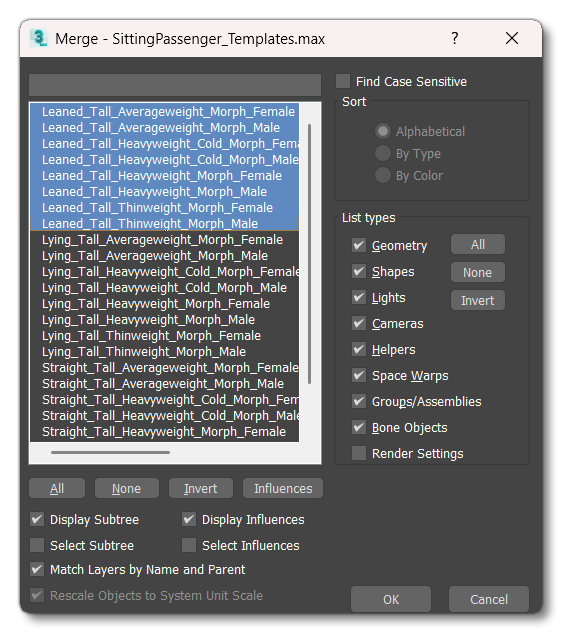This screenshot has height=633, width=562.
Task: Select Lying_Tall_Heavyweight_Cold_Morph_Female entry
Action: pos(165,272)
